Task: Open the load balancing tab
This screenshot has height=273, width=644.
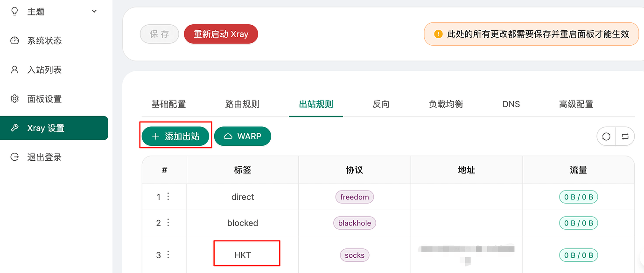Action: pos(446,104)
